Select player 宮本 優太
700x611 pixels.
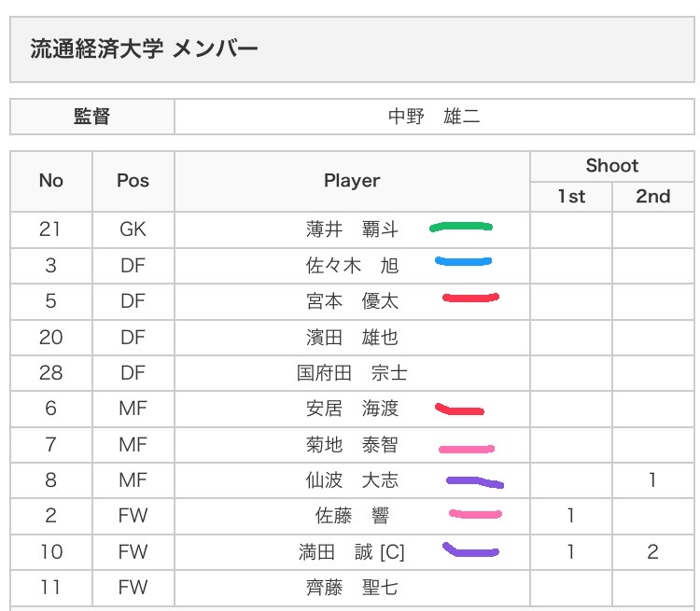click(352, 301)
